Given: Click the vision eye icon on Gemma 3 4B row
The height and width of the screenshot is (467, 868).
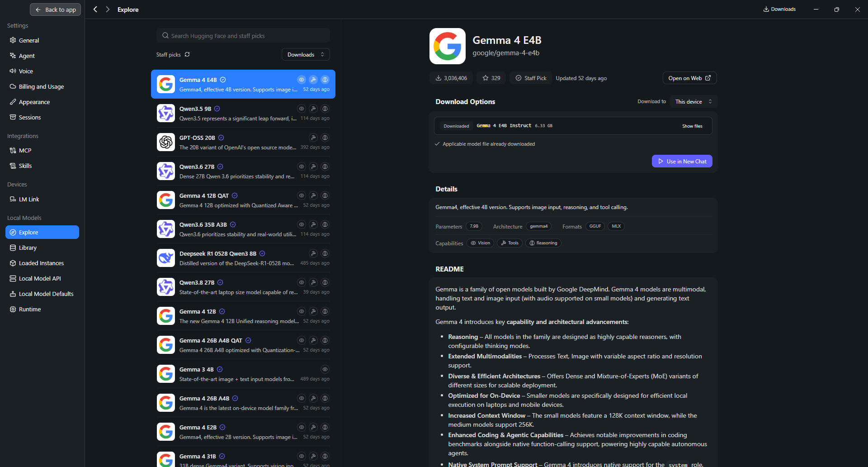Looking at the screenshot, I should tap(325, 369).
